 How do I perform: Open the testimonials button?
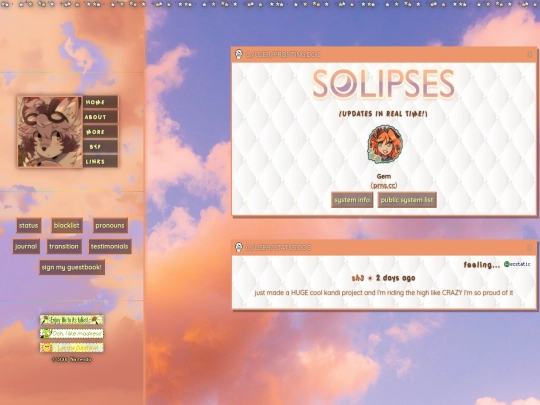(x=110, y=247)
